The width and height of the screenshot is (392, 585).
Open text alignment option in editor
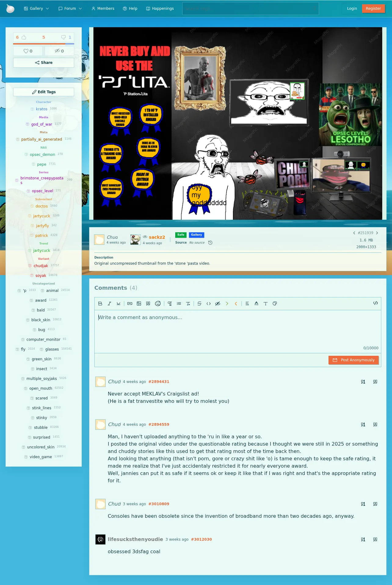(247, 304)
